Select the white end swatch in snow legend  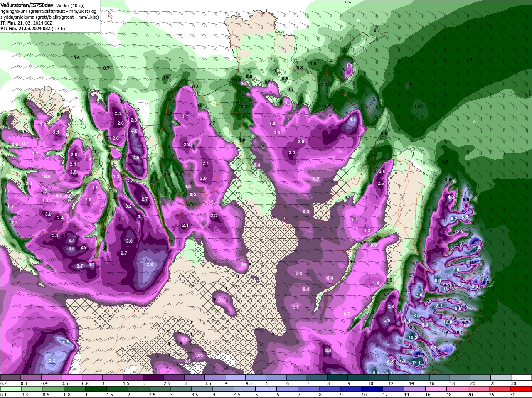(521, 378)
